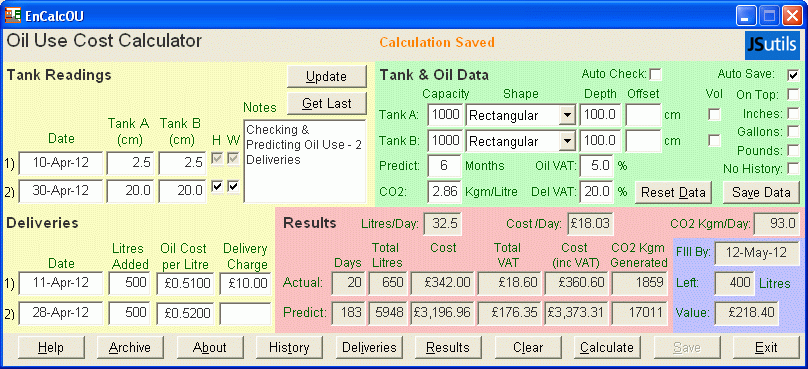The height and width of the screenshot is (369, 808).
Task: Select the second delivery charge field
Action: click(x=245, y=313)
